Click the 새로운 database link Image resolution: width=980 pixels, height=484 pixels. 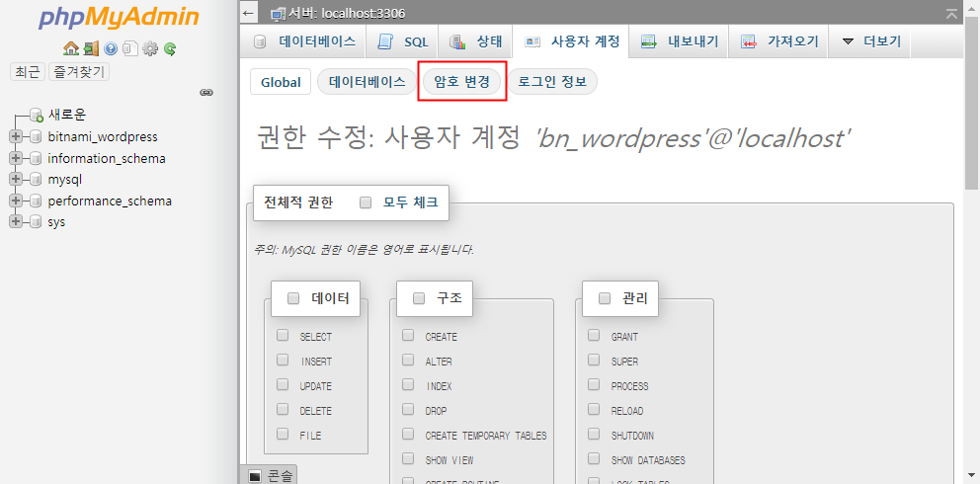[67, 115]
